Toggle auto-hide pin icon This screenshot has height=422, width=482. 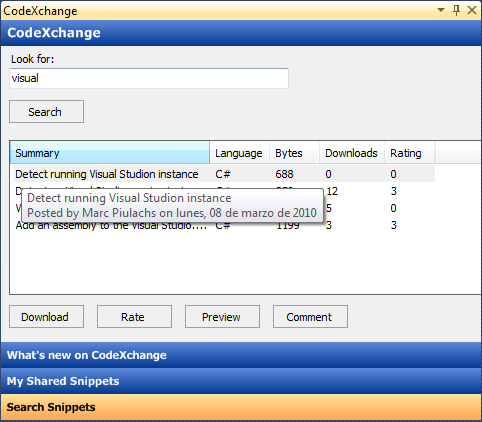pos(456,10)
